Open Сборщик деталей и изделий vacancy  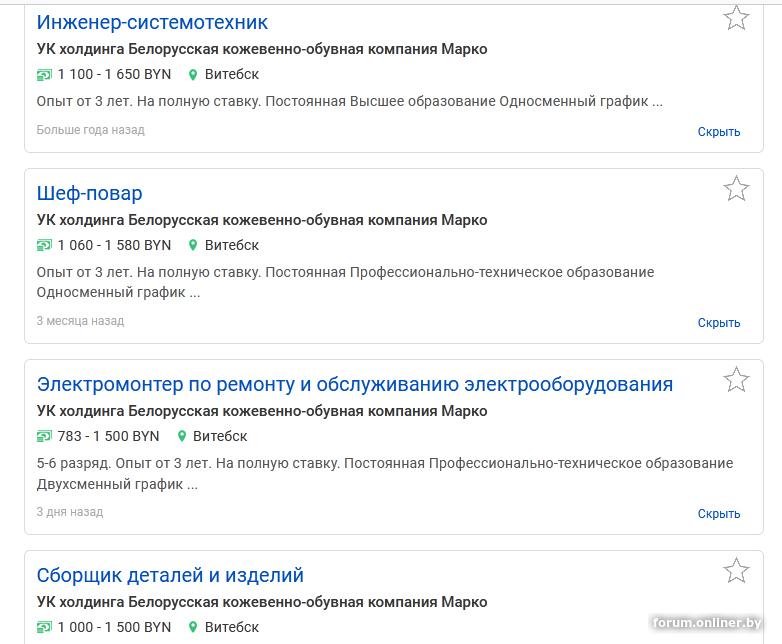point(170,575)
